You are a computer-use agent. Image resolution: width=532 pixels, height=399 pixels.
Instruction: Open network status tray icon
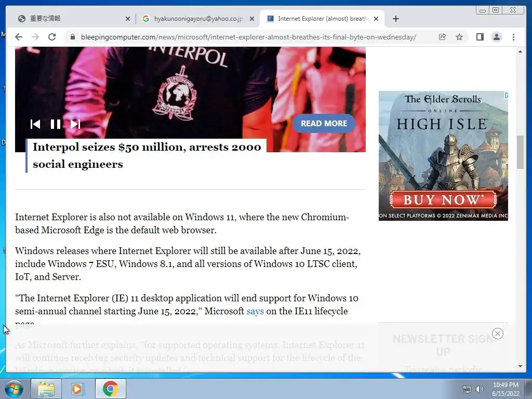click(467, 389)
